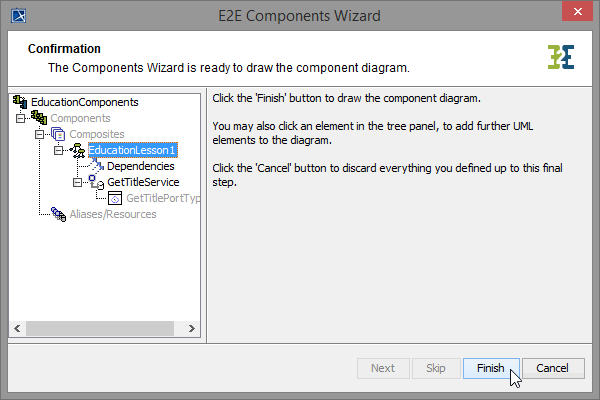The height and width of the screenshot is (400, 600).
Task: Click the GetTitlePortType icon
Action: click(115, 198)
